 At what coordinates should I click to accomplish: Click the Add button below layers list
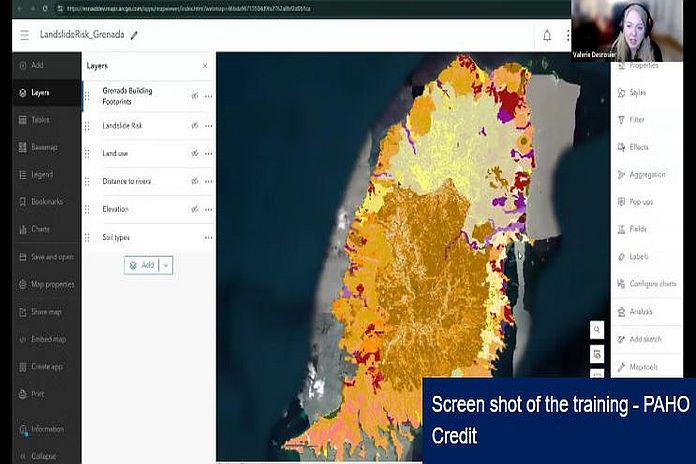click(x=141, y=265)
